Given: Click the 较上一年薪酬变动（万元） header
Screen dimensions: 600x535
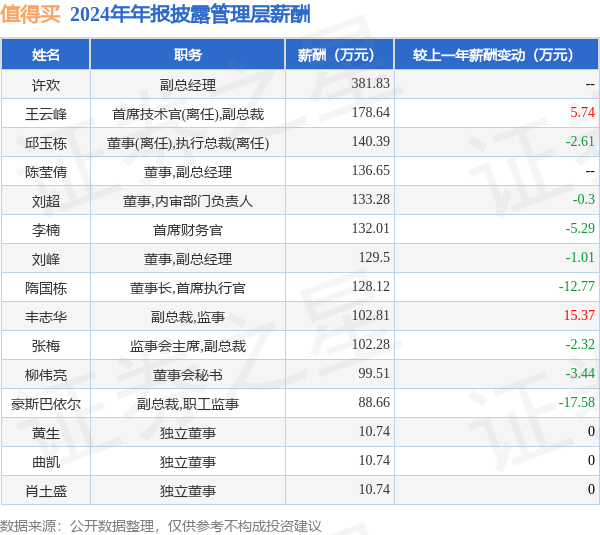Looking at the screenshot, I should pos(496,55).
